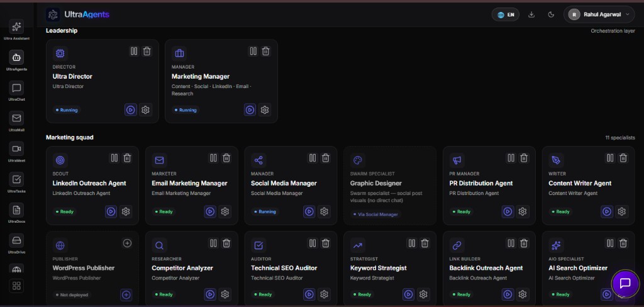The image size is (644, 307).
Task: Run the Social Media Manager
Action: click(x=309, y=211)
